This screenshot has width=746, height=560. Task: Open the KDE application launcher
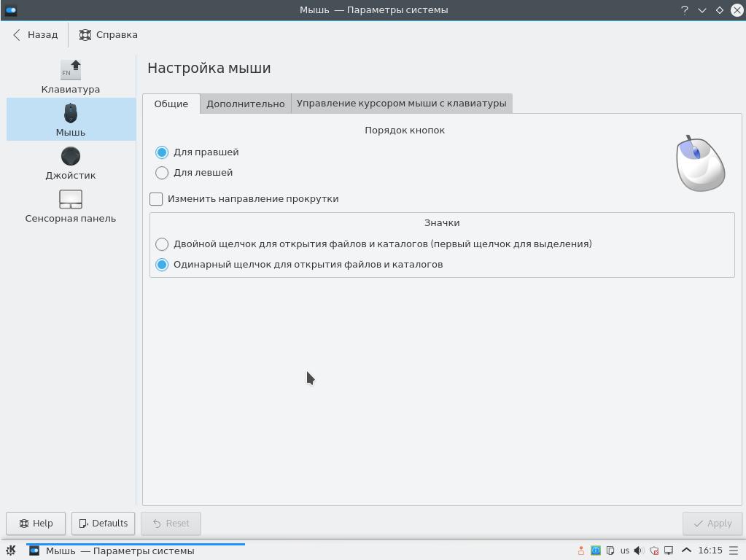[11, 551]
